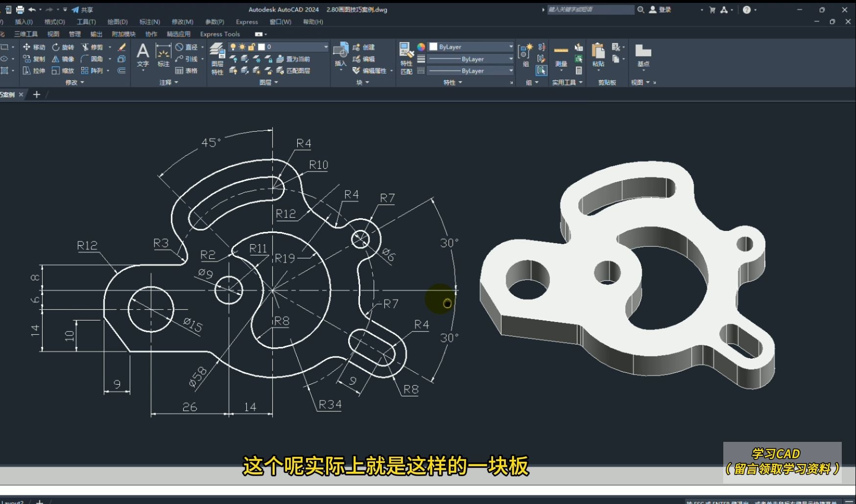Click the layer 0 white color swatch
The width and height of the screenshot is (856, 504).
[x=262, y=47]
